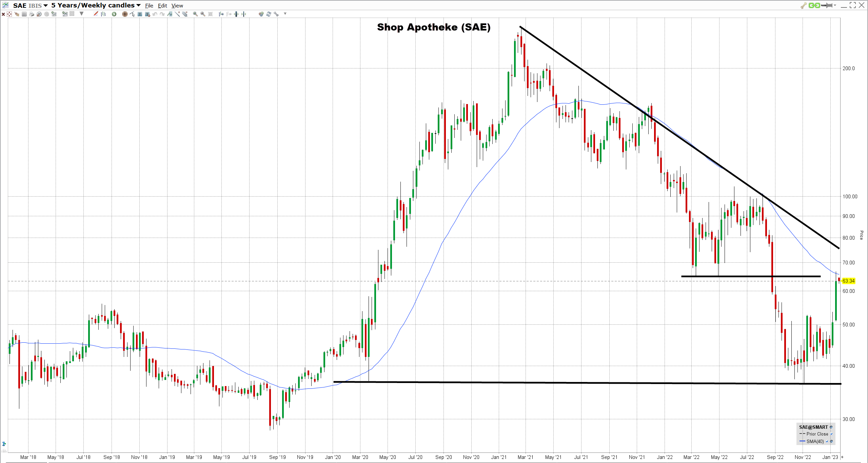868x463 pixels.
Task: Select the trendline drawing tool
Action: point(177,14)
